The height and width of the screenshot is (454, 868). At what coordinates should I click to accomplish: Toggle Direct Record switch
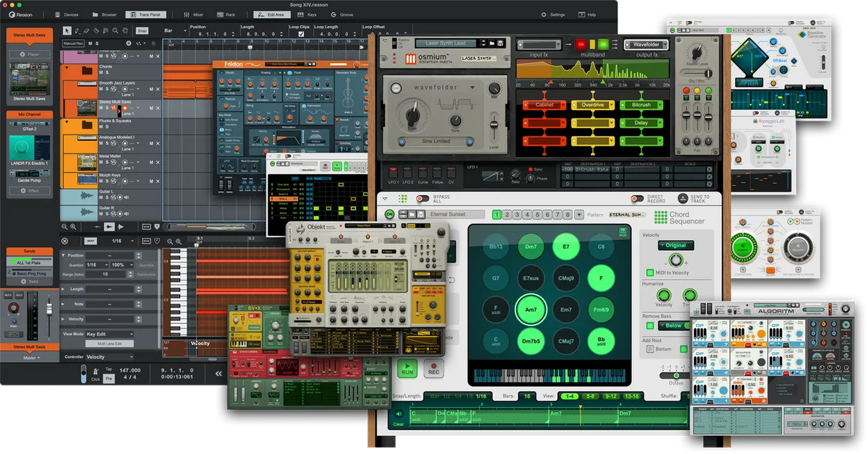(x=637, y=198)
